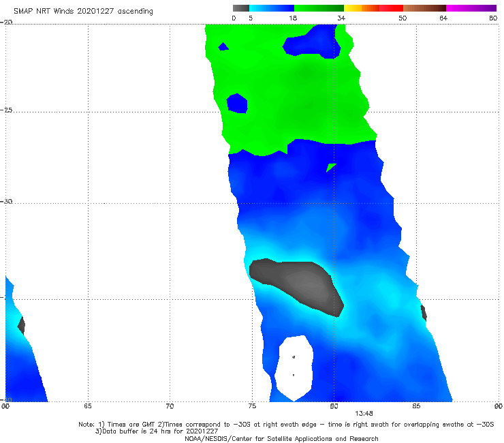
Task: Click the magenta-purple colorbar segment
Action: click(471, 8)
